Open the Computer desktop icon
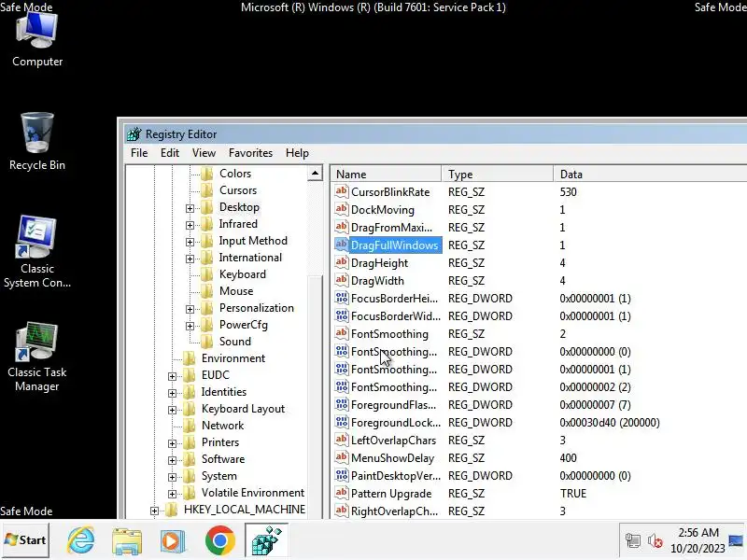The height and width of the screenshot is (560, 747). (x=37, y=40)
